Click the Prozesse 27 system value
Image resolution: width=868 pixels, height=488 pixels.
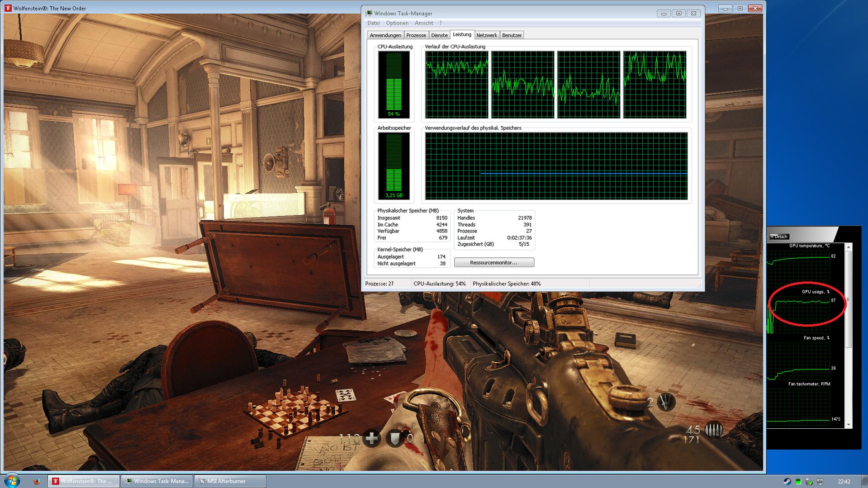click(529, 231)
